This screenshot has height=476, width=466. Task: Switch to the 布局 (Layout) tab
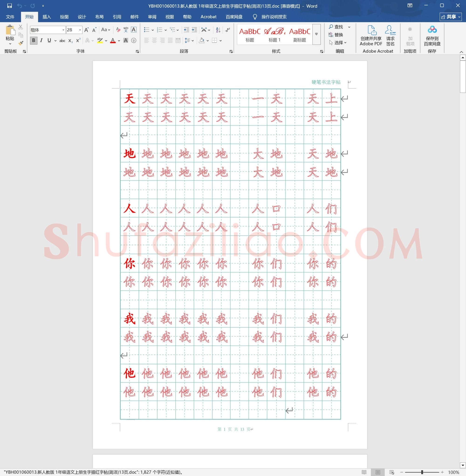pyautogui.click(x=99, y=17)
